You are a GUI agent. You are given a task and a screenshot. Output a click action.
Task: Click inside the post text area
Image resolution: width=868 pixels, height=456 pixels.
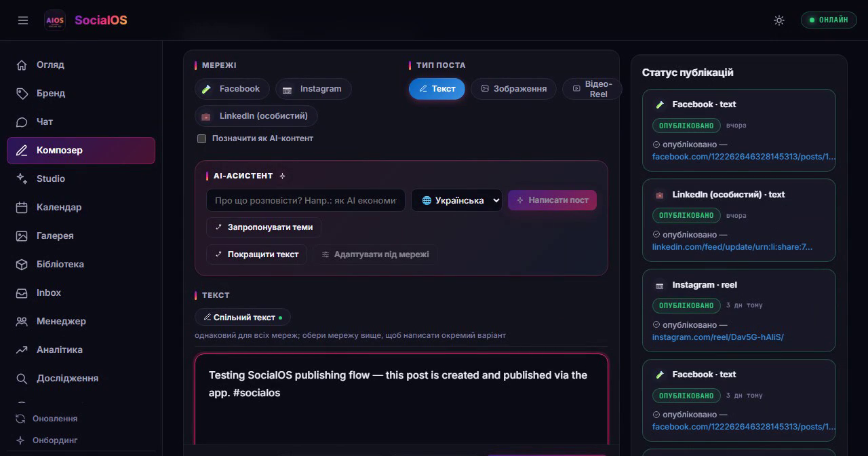[x=401, y=399]
